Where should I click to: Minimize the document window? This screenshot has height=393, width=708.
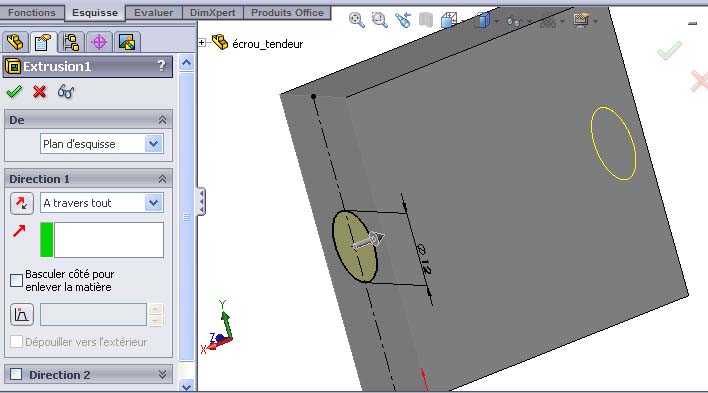(x=693, y=23)
